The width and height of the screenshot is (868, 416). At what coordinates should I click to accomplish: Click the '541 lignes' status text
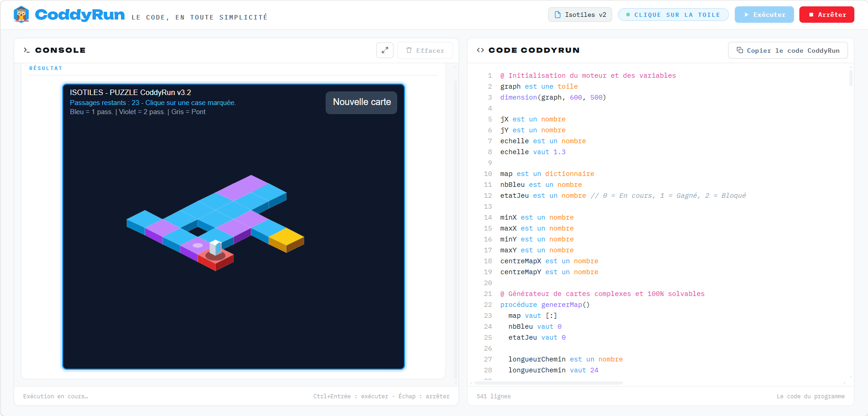coord(494,396)
